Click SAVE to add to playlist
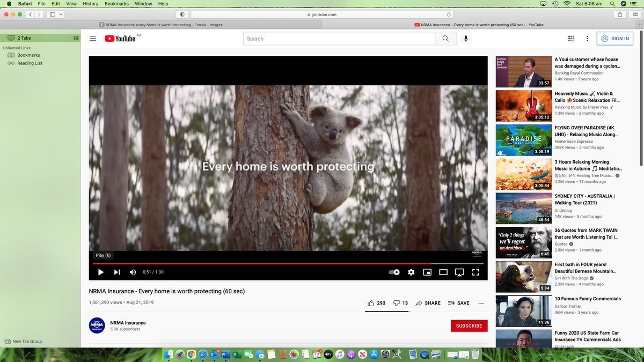Screen dimensions: 644x362 pyautogui.click(x=458, y=303)
